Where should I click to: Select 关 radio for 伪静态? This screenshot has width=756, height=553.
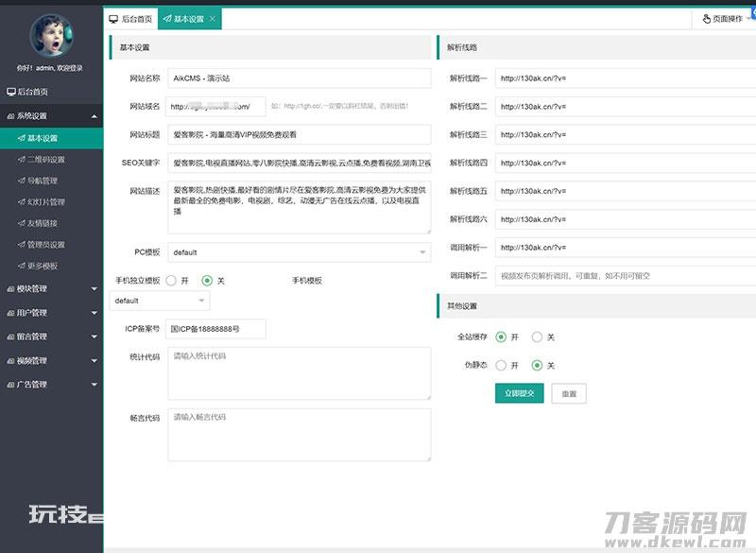[x=537, y=366]
